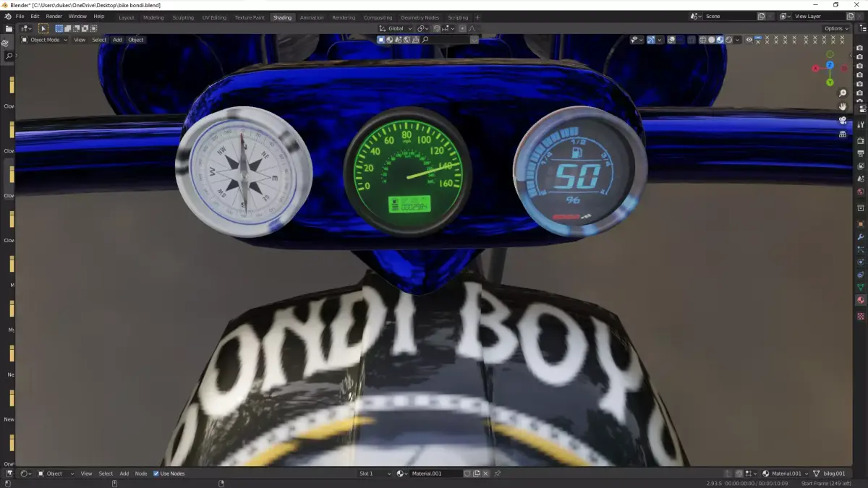Open the Slot 1 material slot dropdown
The image size is (868, 488).
tap(375, 474)
